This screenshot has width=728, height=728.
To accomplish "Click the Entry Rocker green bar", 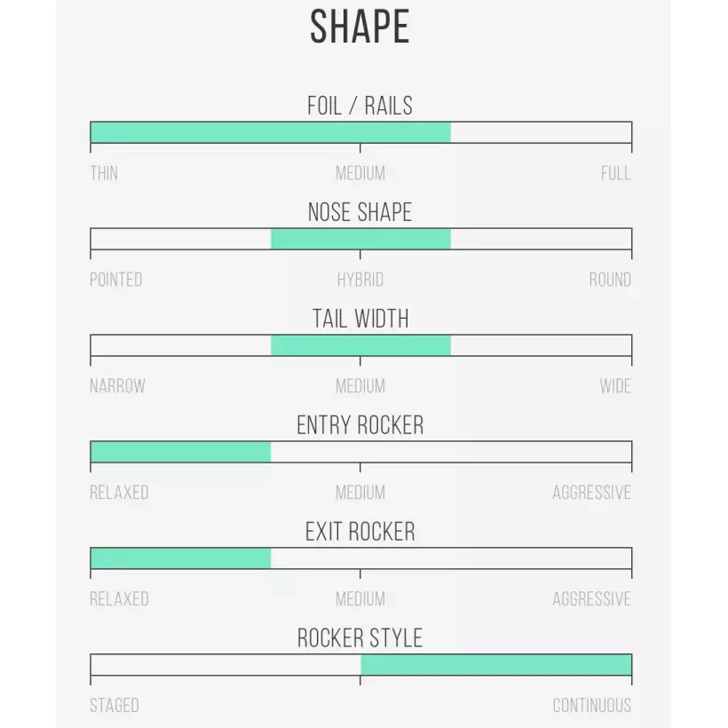I will pos(180,452).
